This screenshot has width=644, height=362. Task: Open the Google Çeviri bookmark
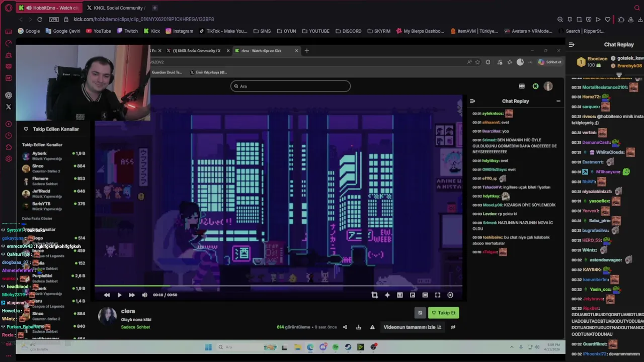coord(63,31)
